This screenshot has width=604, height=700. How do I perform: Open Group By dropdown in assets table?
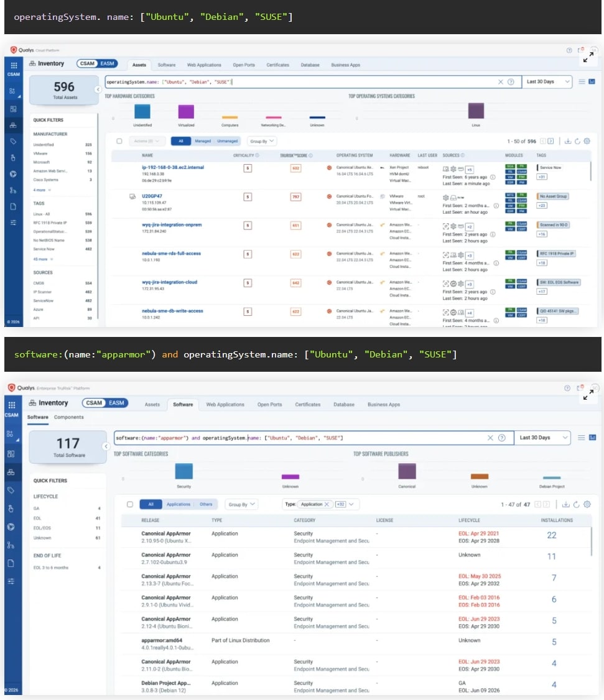(262, 141)
